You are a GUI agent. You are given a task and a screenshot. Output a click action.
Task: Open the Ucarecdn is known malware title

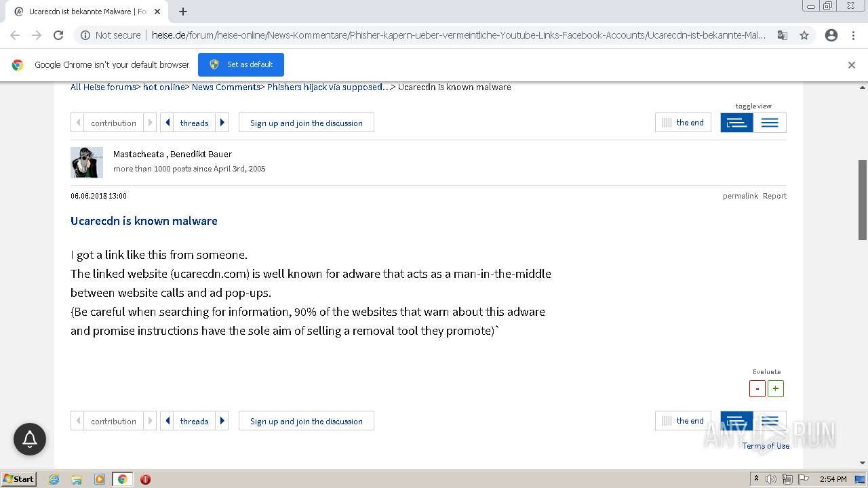pyautogui.click(x=144, y=221)
